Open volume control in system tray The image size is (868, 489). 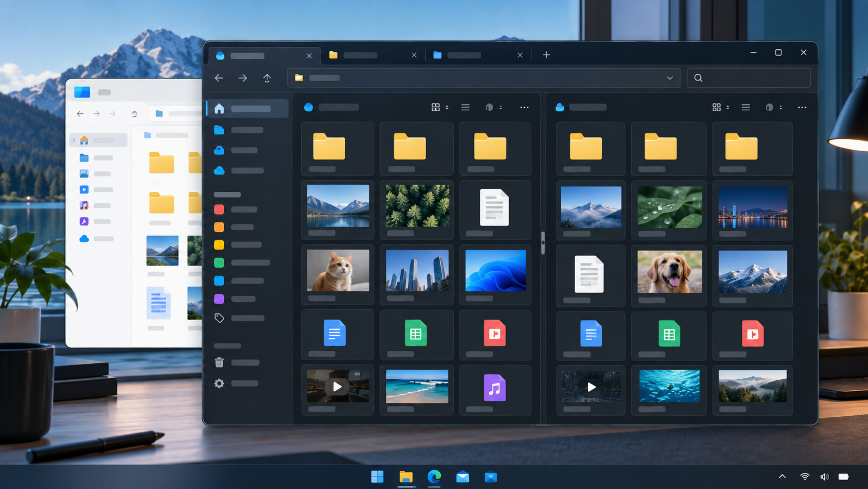point(824,477)
